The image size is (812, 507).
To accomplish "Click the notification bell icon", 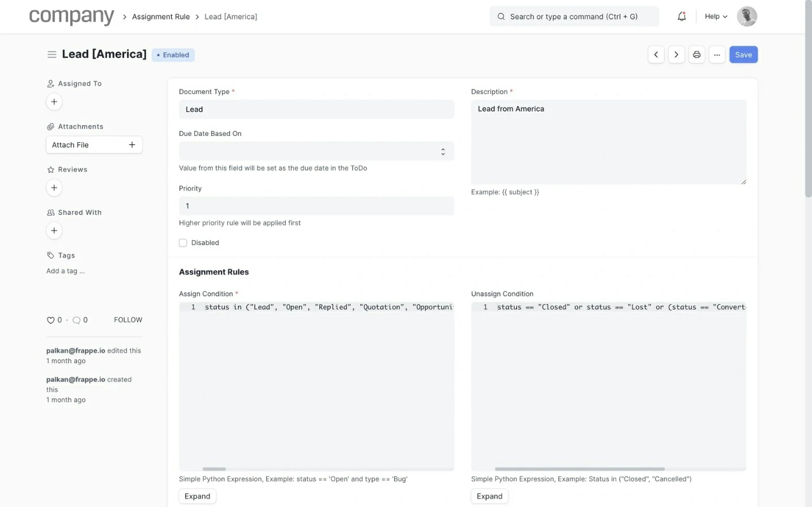I will coord(682,16).
